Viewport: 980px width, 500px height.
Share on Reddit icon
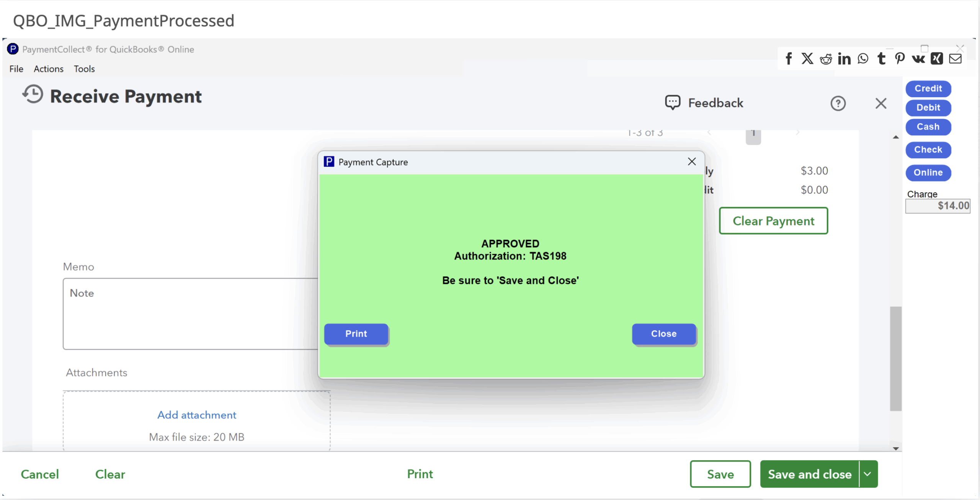[x=826, y=59]
